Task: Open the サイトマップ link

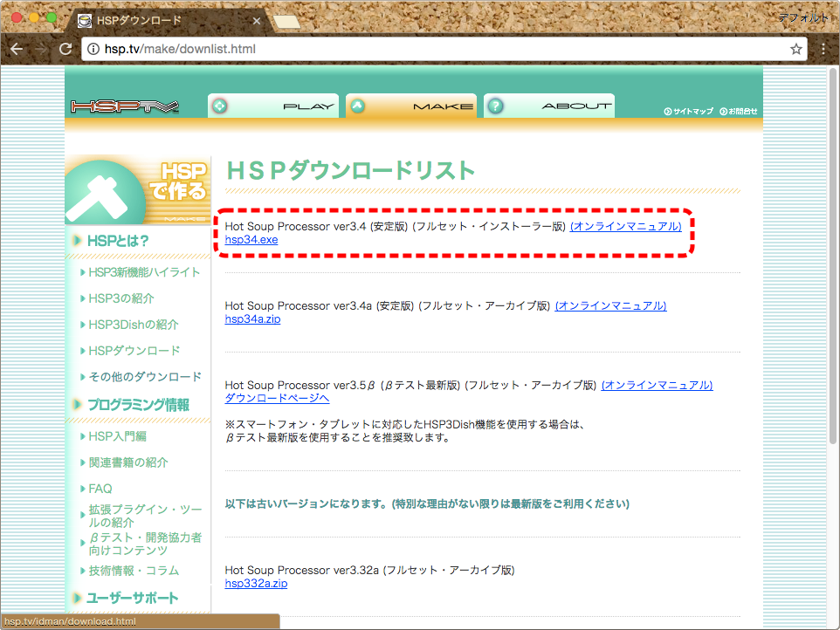Action: click(x=689, y=112)
